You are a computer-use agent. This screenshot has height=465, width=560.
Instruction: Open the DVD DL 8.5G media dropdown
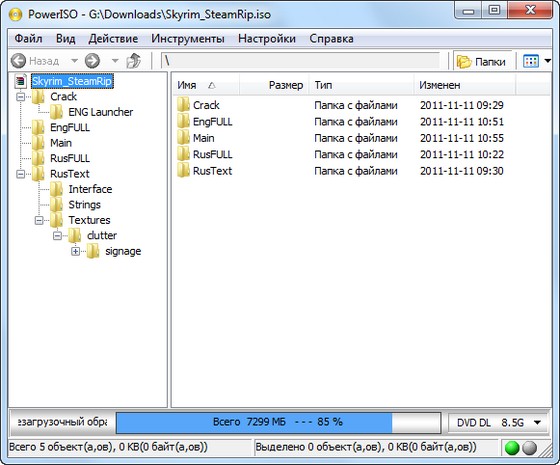[499, 423]
